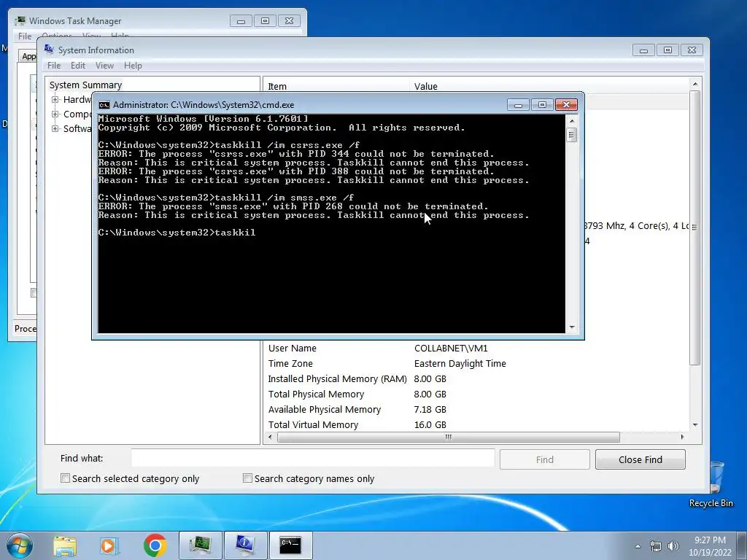Click the Value column header
The height and width of the screenshot is (560, 747).
pos(549,86)
